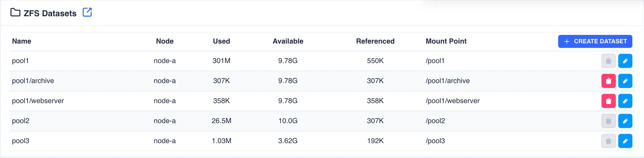This screenshot has width=644, height=158.
Task: Edit the pool2 dataset
Action: [x=625, y=121]
